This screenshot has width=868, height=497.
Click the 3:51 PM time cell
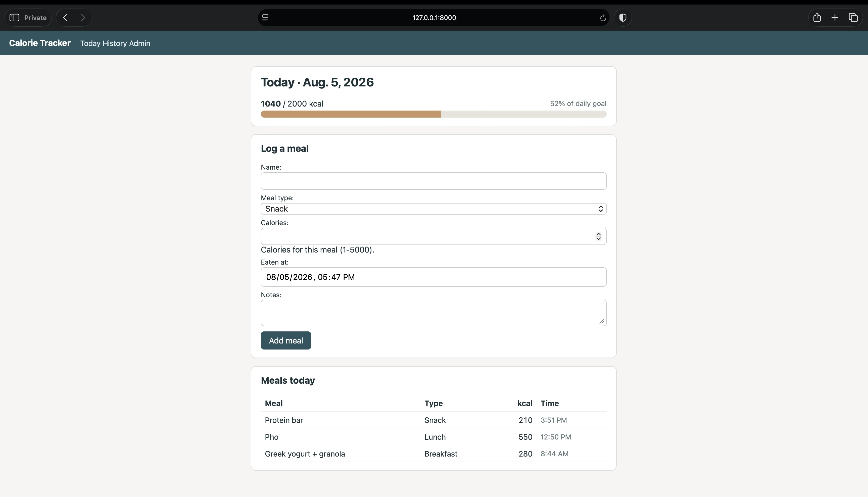[554, 420]
